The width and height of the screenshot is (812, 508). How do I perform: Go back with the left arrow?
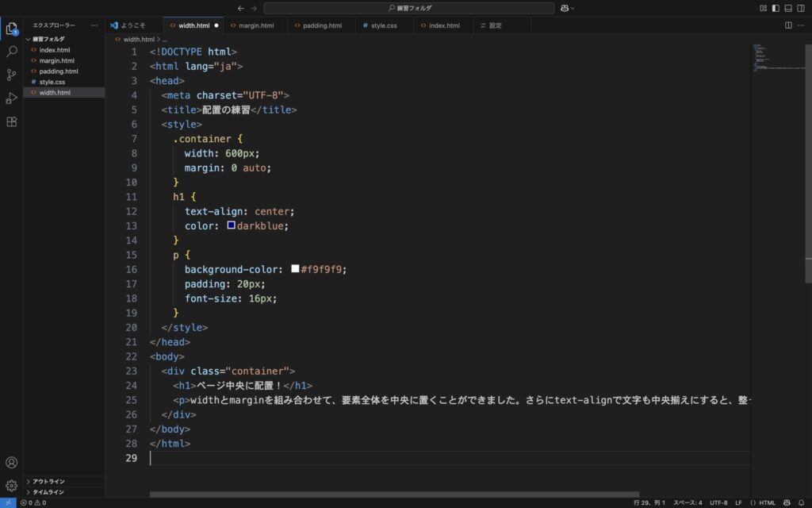(241, 8)
